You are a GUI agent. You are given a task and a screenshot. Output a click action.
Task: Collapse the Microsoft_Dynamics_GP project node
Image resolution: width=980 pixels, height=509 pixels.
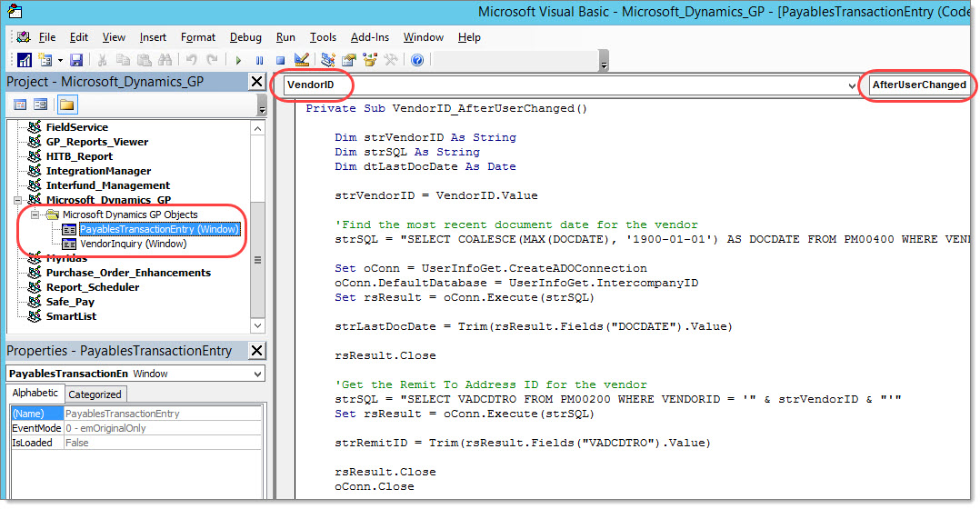(18, 201)
